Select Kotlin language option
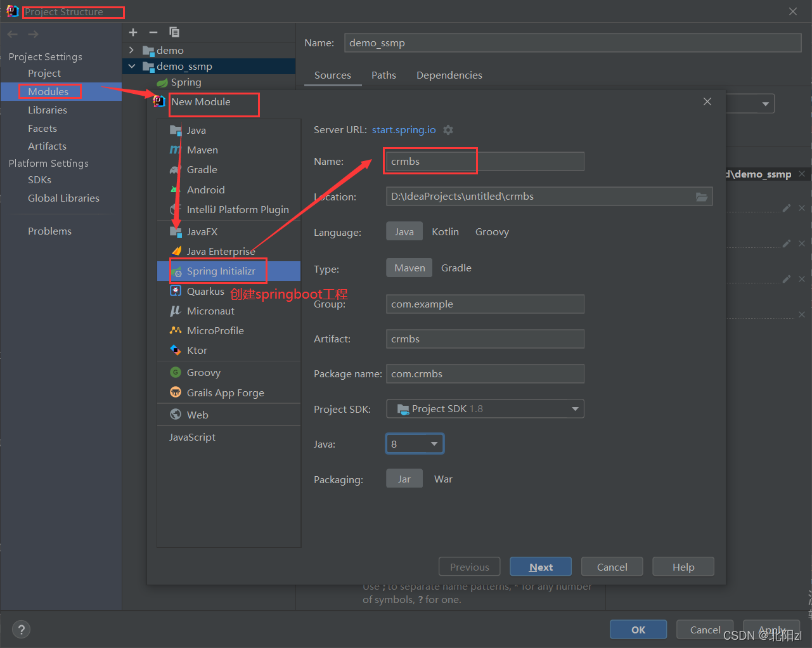This screenshot has height=648, width=812. coord(445,232)
